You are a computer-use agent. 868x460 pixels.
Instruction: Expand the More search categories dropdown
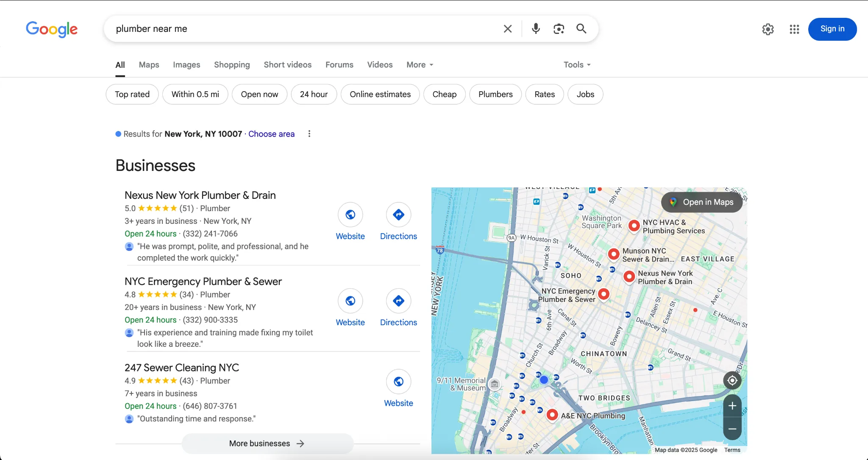pos(420,65)
